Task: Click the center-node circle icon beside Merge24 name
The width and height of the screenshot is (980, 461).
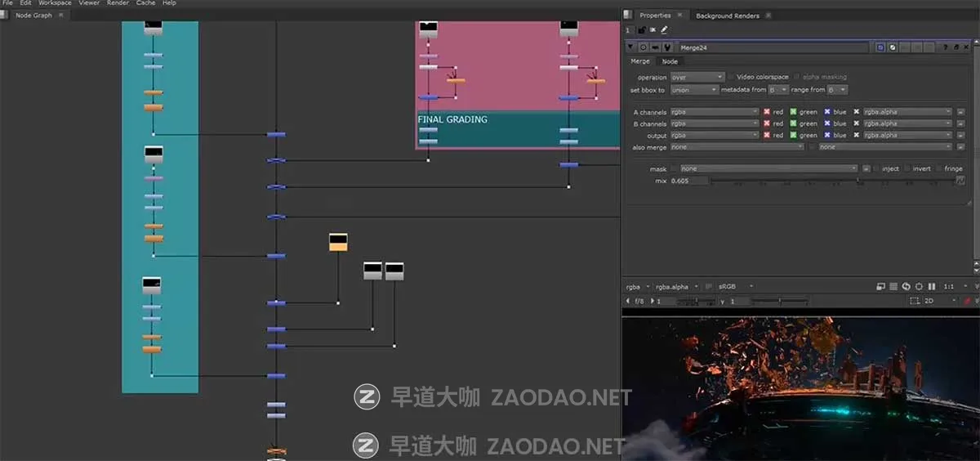Action: coord(644,48)
